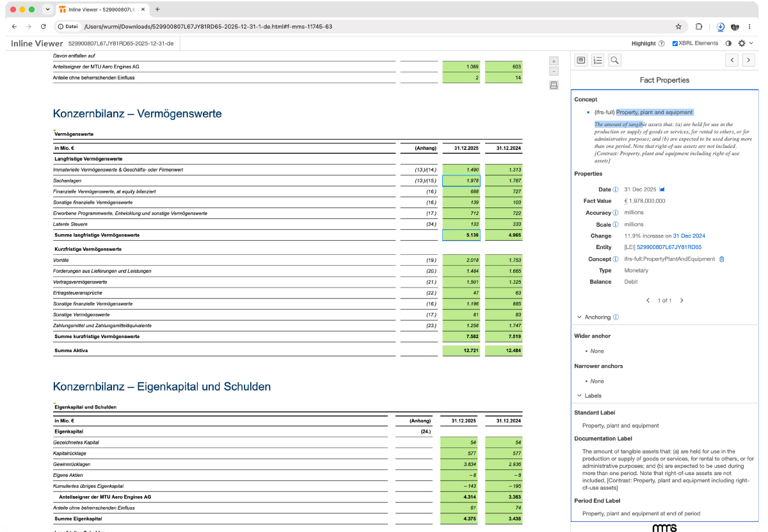Show the next item in the 1 of 1 pager
This screenshot has width=768, height=532.
coord(682,300)
